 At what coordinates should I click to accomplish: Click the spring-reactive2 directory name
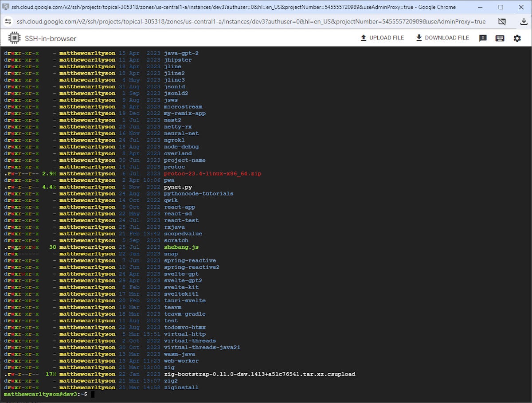pos(192,267)
